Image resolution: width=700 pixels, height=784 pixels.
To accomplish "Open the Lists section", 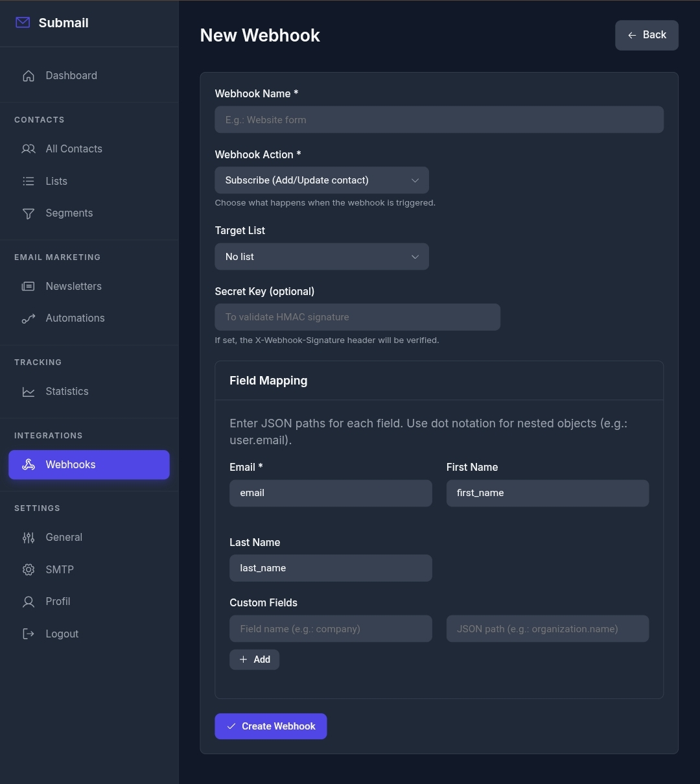I will click(x=89, y=182).
